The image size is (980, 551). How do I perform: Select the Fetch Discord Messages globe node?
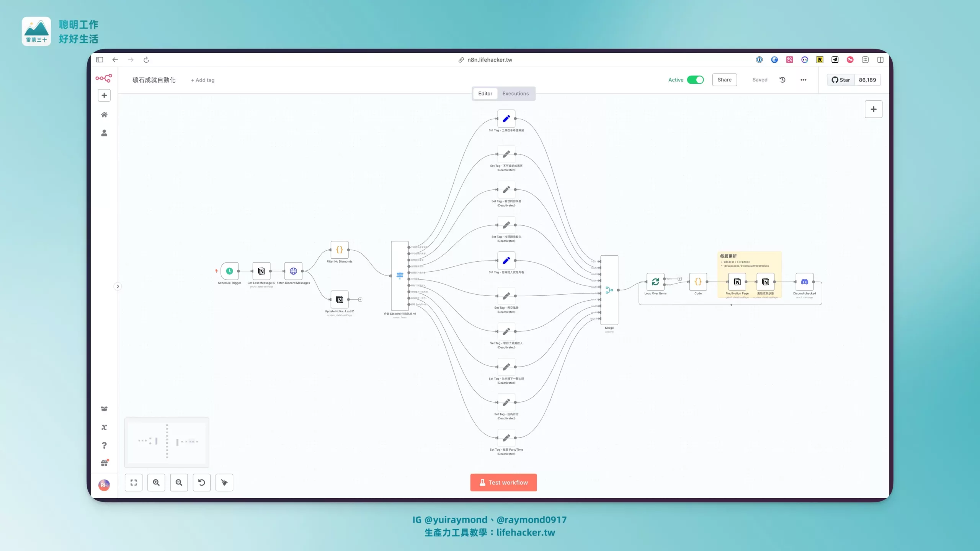click(293, 271)
